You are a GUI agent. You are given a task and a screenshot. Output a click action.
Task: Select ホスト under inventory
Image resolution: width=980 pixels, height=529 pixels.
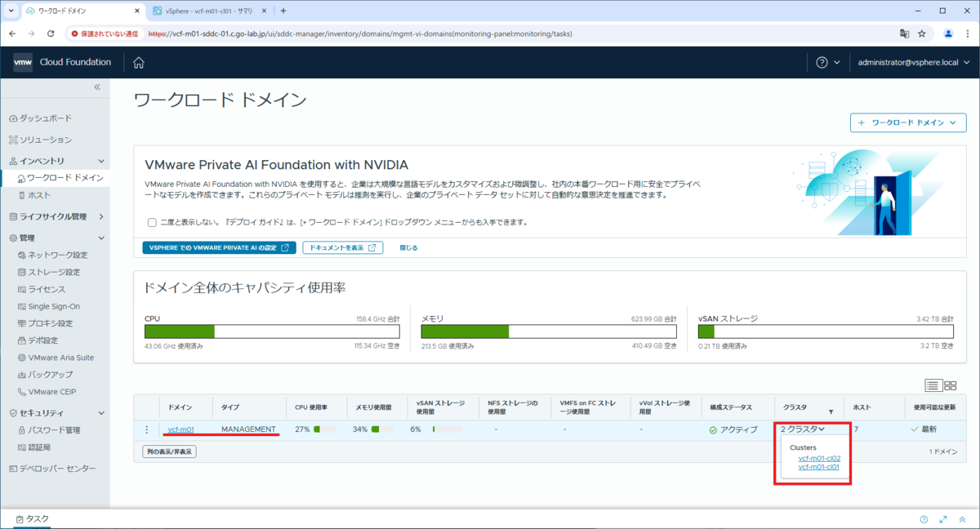click(34, 196)
